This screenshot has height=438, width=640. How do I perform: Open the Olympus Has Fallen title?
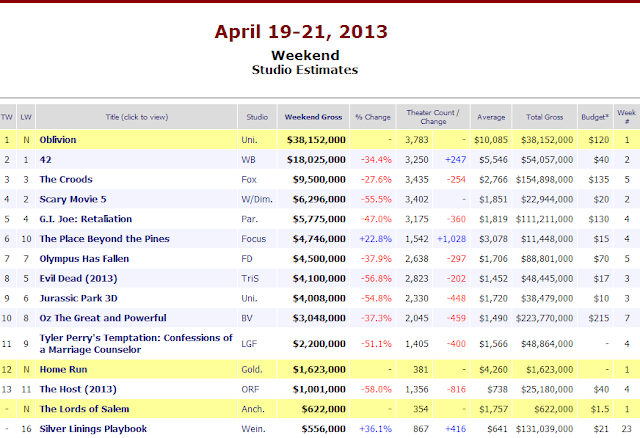coord(87,259)
